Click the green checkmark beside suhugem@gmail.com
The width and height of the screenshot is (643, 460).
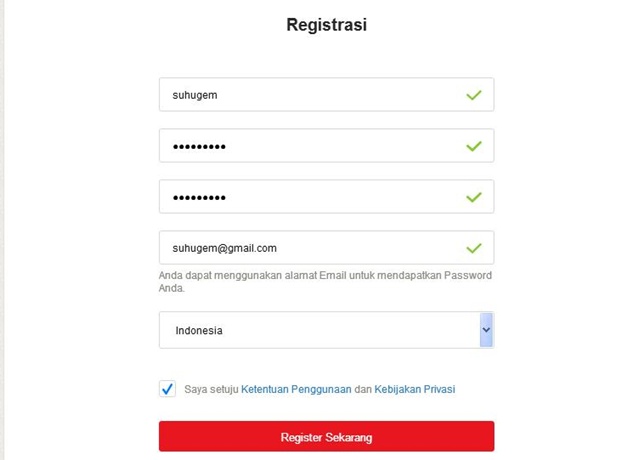473,248
